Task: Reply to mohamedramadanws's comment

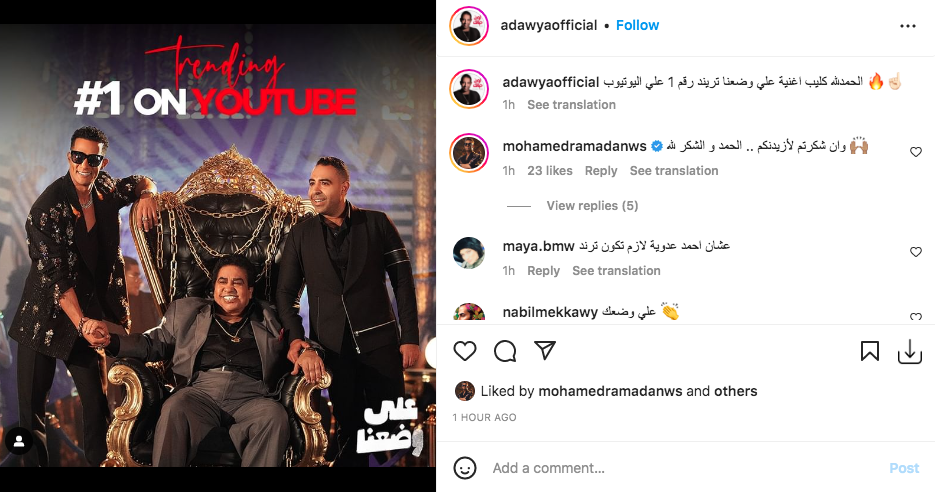Action: (x=600, y=171)
